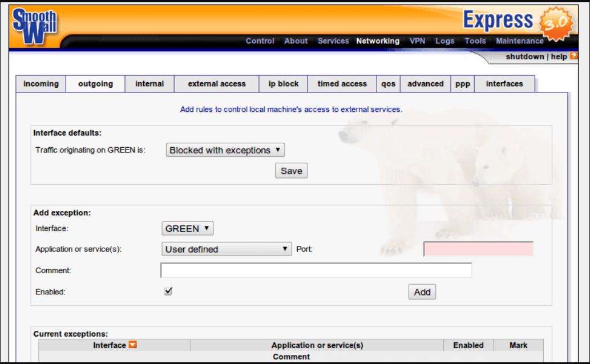The image size is (590, 364).
Task: Click the Comment header row
Action: (291, 357)
